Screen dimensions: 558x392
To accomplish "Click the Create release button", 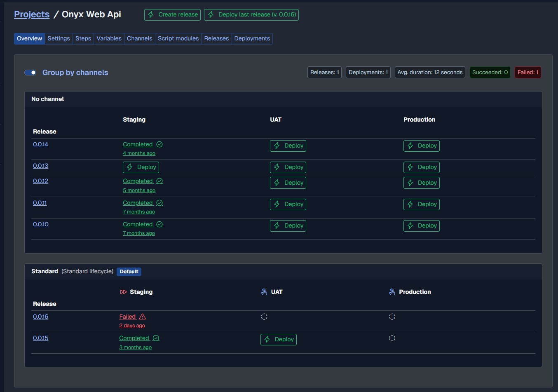I will coord(172,14).
